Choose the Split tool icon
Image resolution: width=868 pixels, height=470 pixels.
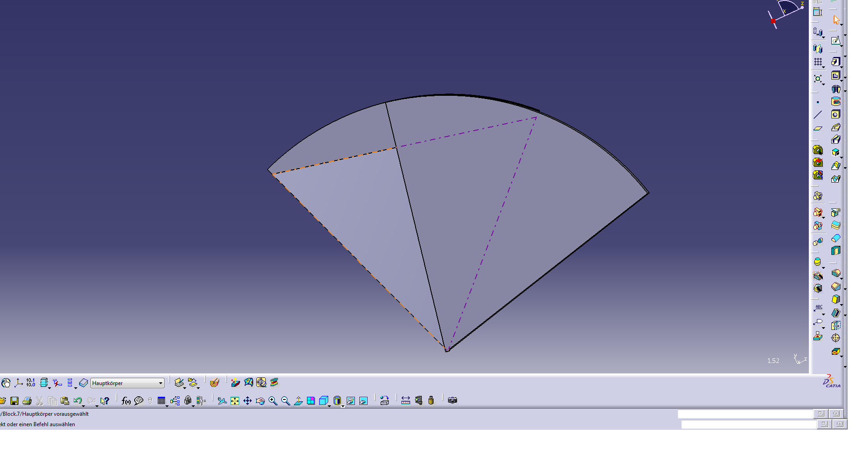point(835,212)
